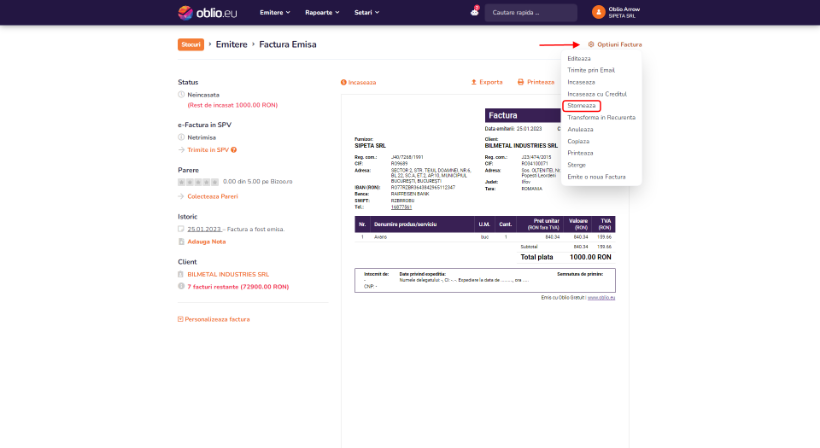
Task: Focus the Cautare rapida search field
Action: (530, 13)
